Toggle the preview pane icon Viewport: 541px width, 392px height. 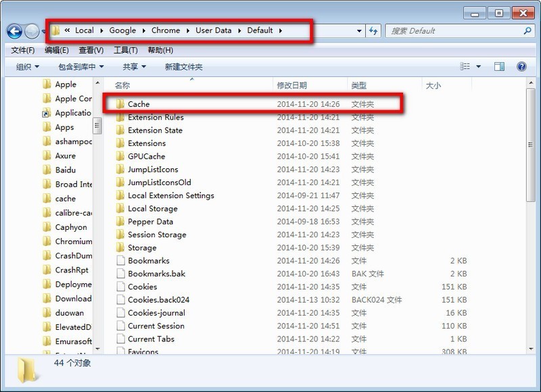tap(499, 67)
